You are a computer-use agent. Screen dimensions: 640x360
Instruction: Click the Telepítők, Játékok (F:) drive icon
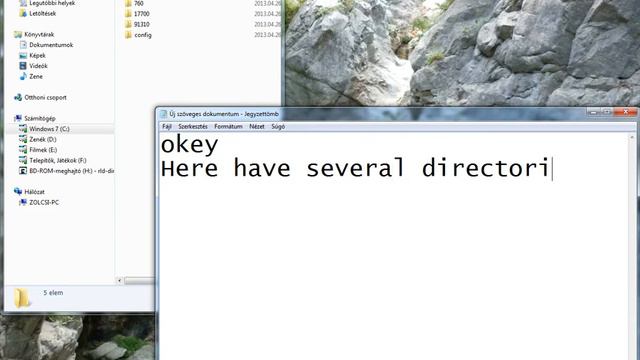[23, 160]
